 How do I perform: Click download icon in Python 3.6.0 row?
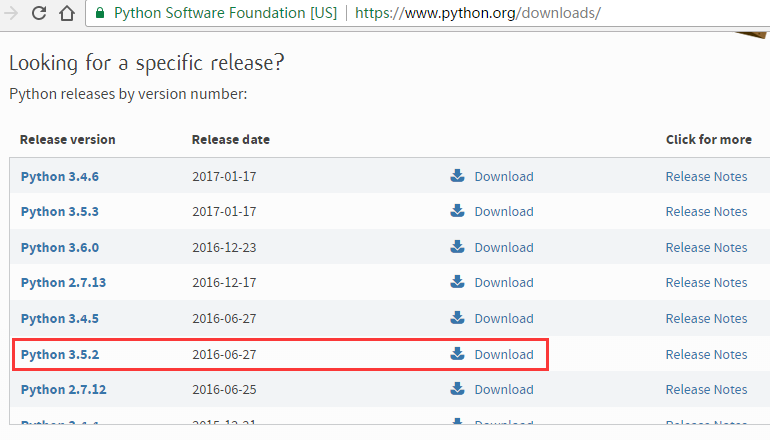[x=457, y=247]
